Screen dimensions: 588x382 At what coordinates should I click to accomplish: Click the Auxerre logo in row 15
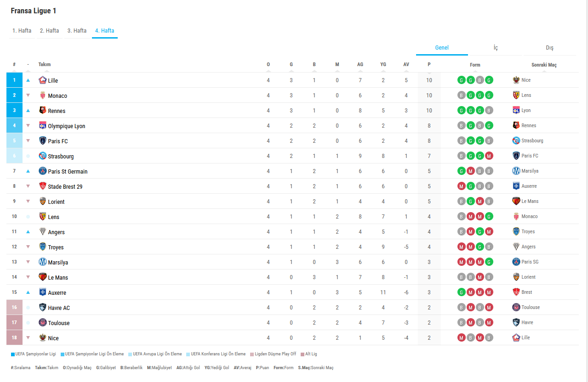click(43, 292)
